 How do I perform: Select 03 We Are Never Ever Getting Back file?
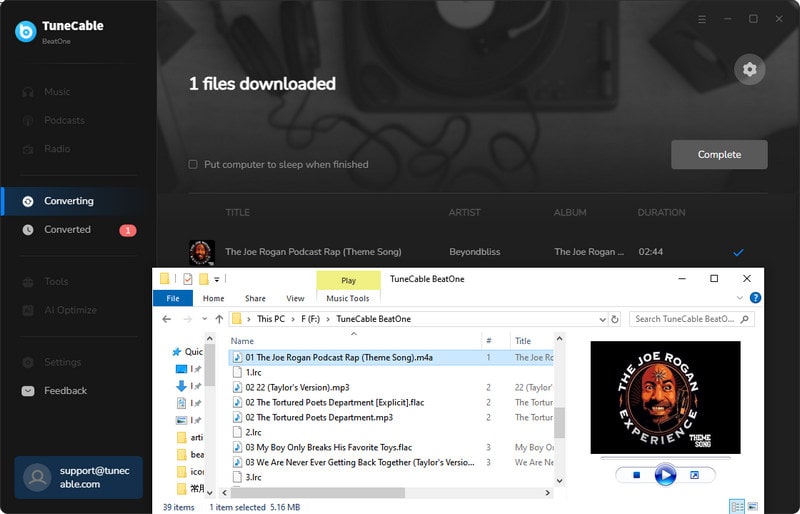coord(360,462)
